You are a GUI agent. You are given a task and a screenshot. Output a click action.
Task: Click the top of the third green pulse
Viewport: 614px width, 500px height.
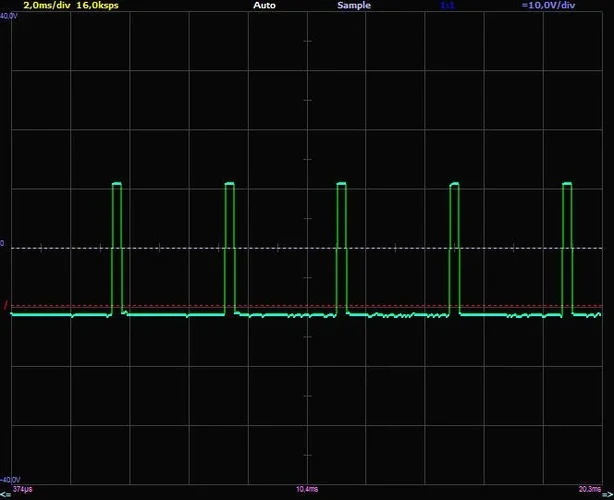coord(341,184)
